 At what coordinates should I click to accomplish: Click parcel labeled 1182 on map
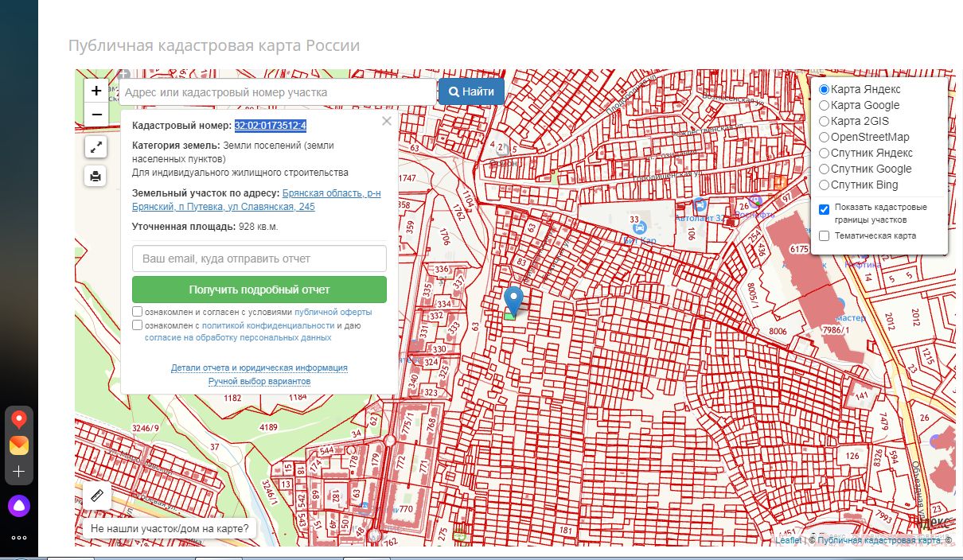(x=232, y=397)
